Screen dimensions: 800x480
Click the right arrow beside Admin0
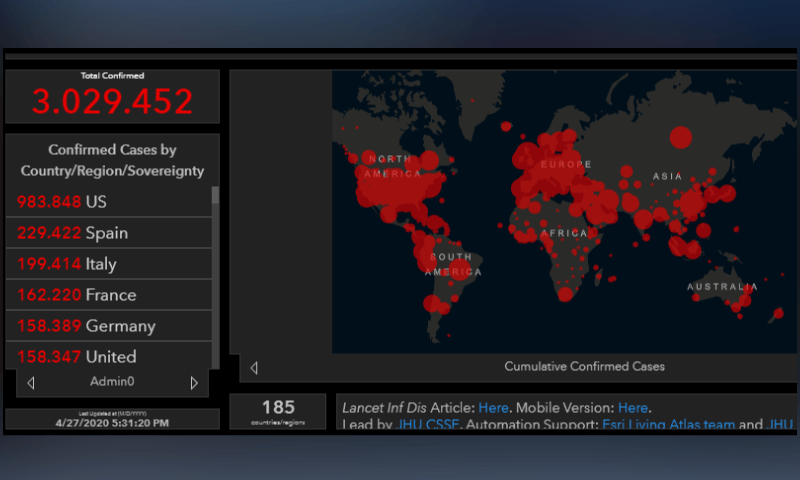[x=194, y=383]
